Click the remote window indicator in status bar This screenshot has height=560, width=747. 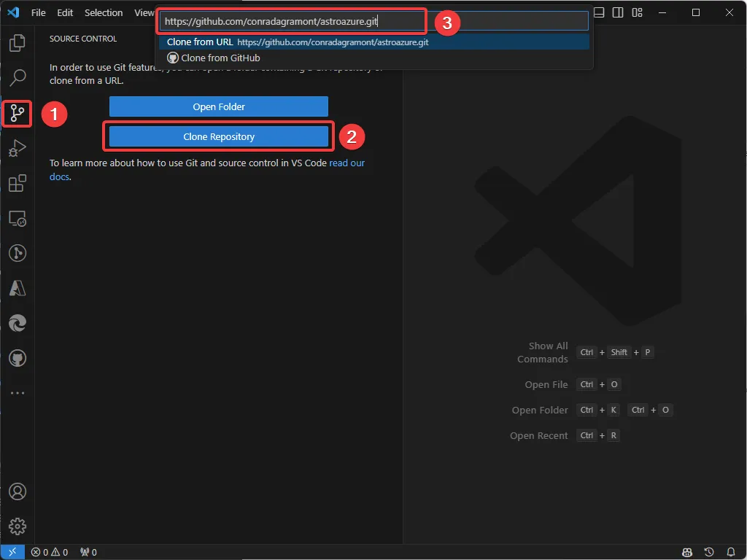[12, 553]
